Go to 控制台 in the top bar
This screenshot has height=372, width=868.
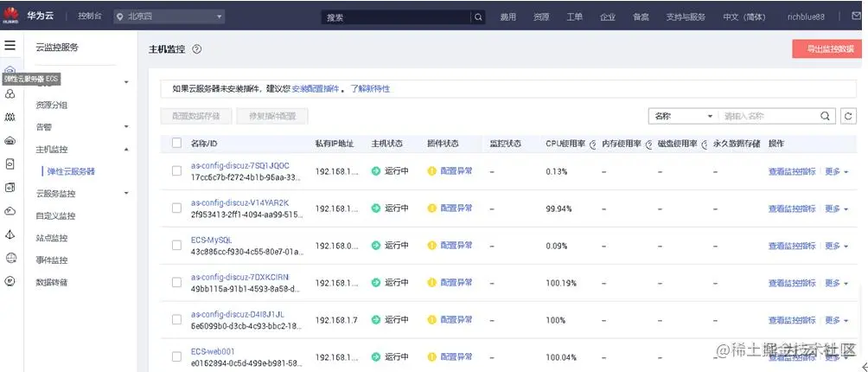click(x=89, y=16)
